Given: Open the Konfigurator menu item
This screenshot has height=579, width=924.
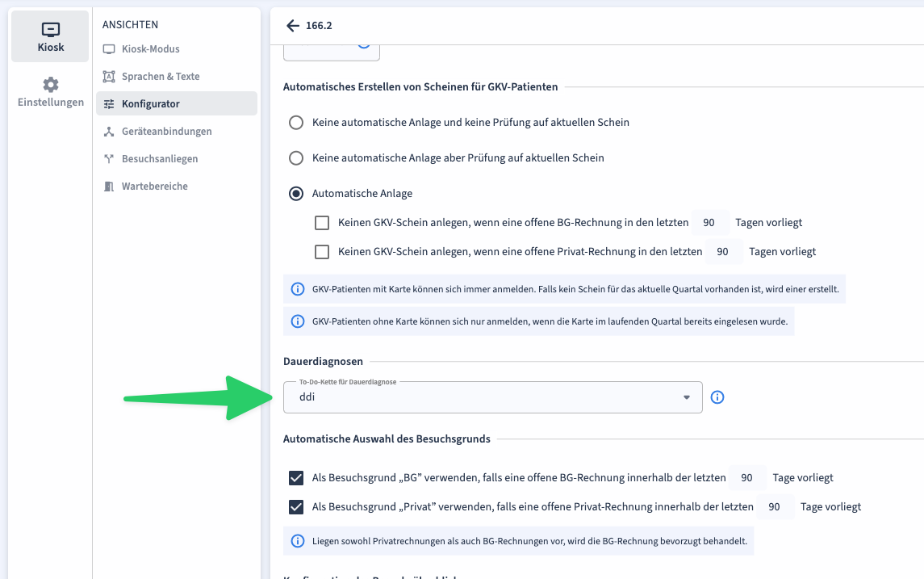Looking at the screenshot, I should [151, 104].
